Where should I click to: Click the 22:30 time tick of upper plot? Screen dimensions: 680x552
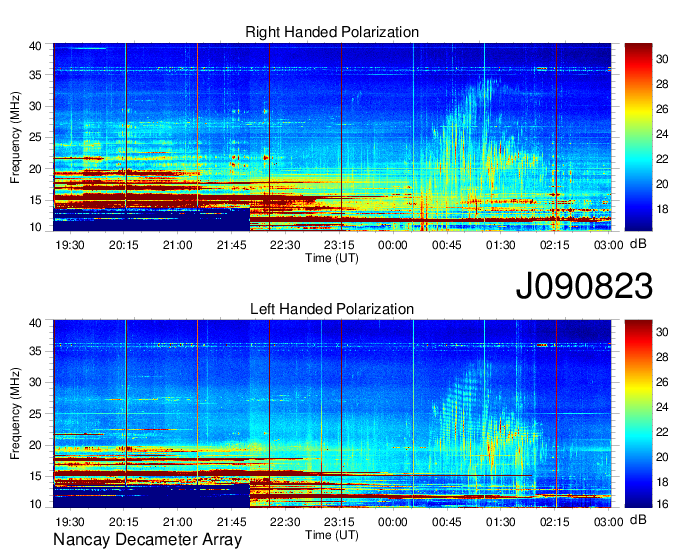(285, 245)
